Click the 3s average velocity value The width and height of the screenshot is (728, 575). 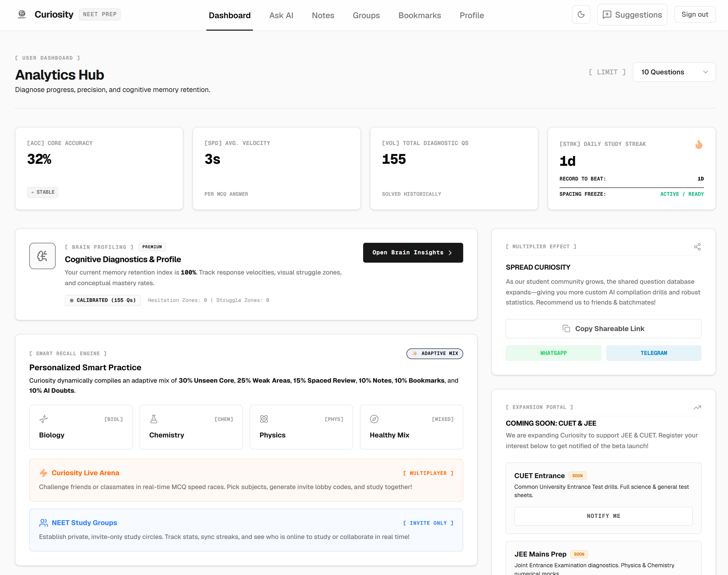(x=212, y=159)
